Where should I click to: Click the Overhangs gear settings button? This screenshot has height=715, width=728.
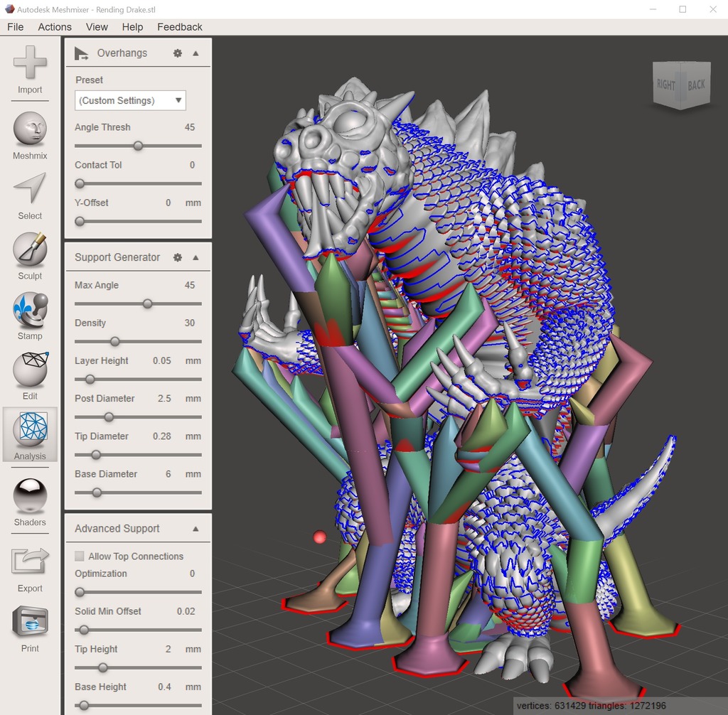click(178, 53)
